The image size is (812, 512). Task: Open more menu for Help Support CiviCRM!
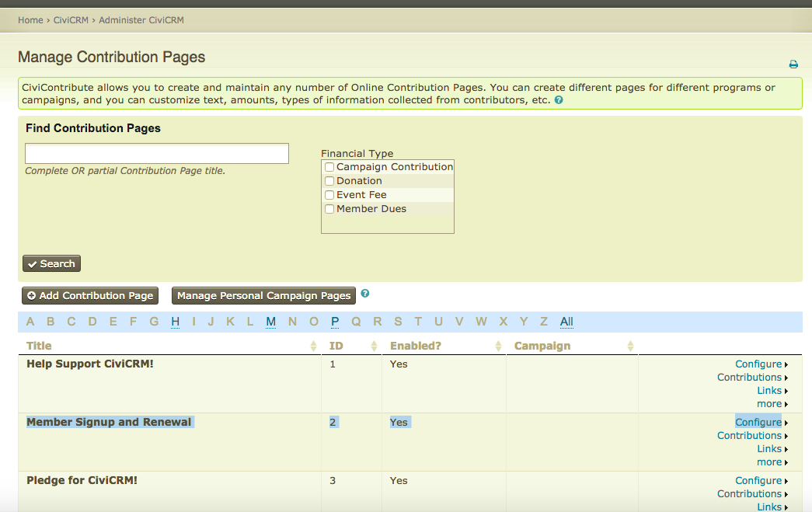pyautogui.click(x=772, y=404)
